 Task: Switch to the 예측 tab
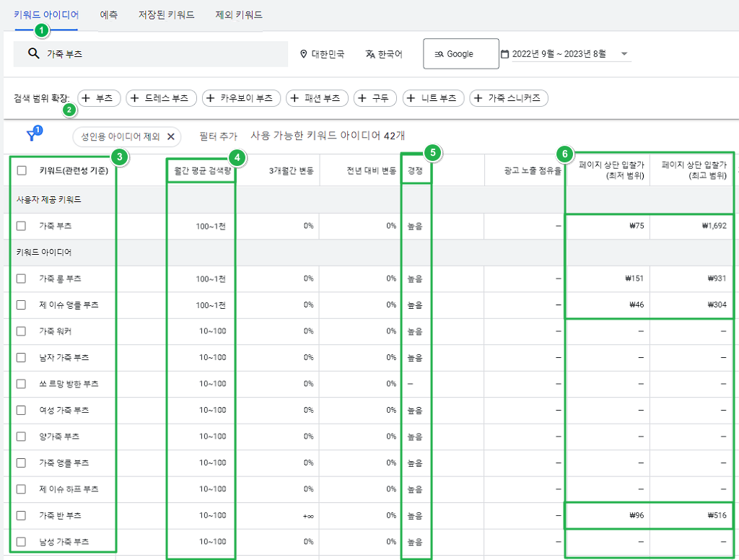[108, 14]
